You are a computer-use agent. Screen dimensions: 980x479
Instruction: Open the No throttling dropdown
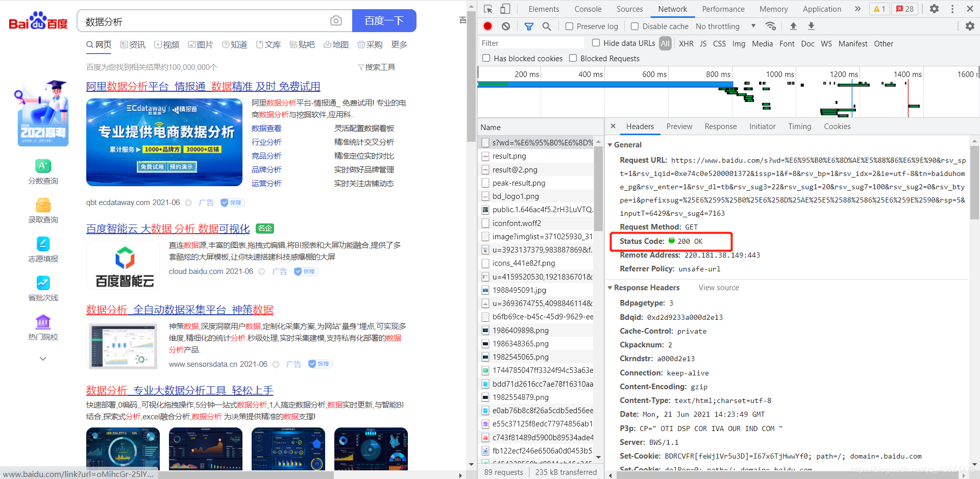point(725,26)
